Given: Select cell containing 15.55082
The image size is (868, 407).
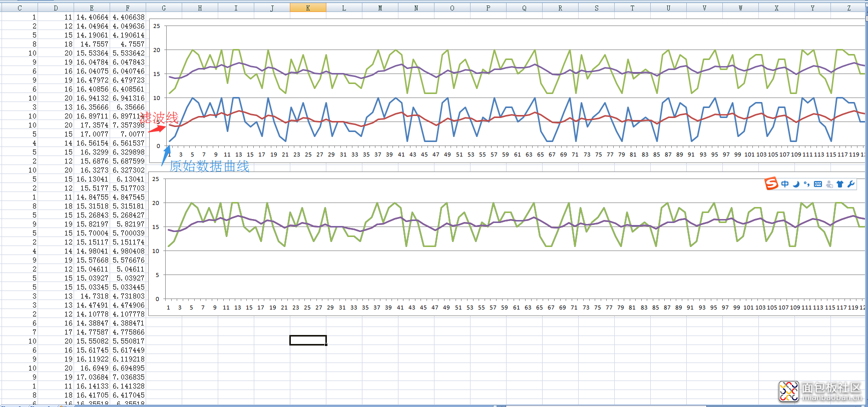Looking at the screenshot, I should click(92, 341).
